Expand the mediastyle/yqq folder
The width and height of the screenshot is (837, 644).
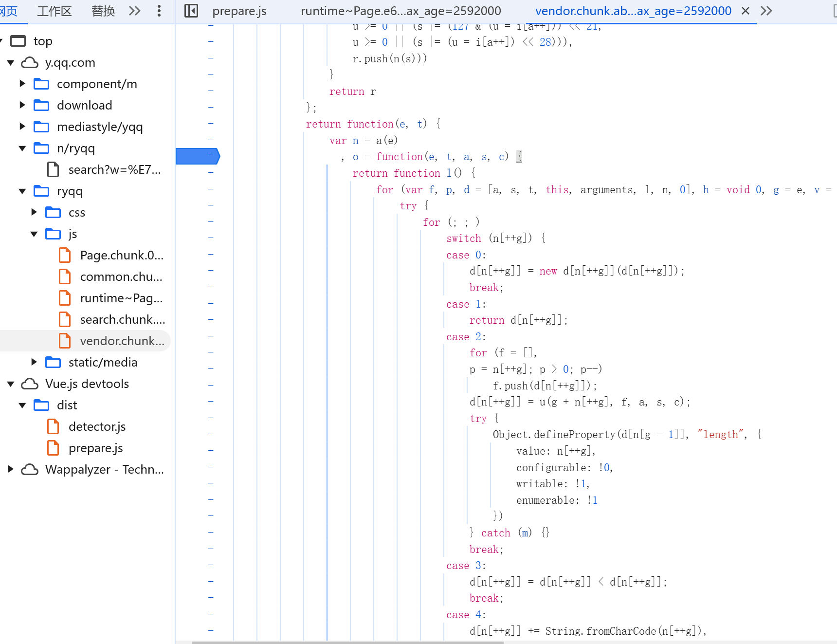click(x=22, y=127)
